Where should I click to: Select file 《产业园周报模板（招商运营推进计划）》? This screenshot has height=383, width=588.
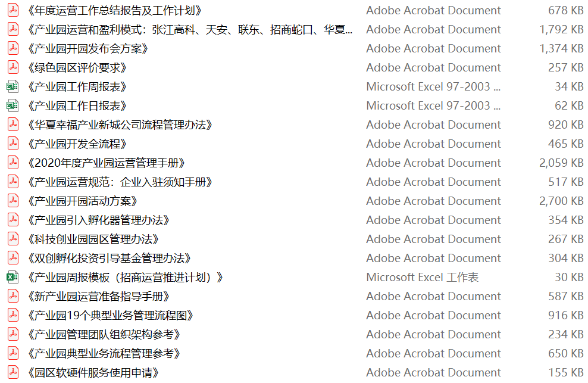pos(125,278)
